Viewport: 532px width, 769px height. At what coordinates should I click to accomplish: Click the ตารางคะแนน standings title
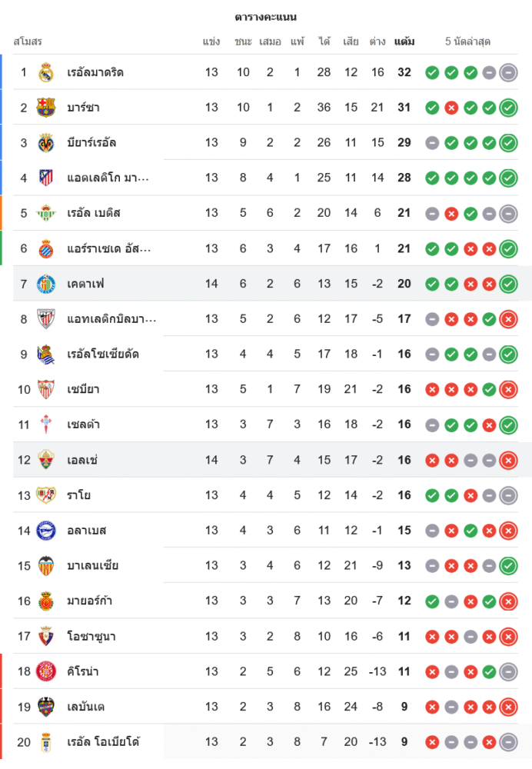point(266,17)
